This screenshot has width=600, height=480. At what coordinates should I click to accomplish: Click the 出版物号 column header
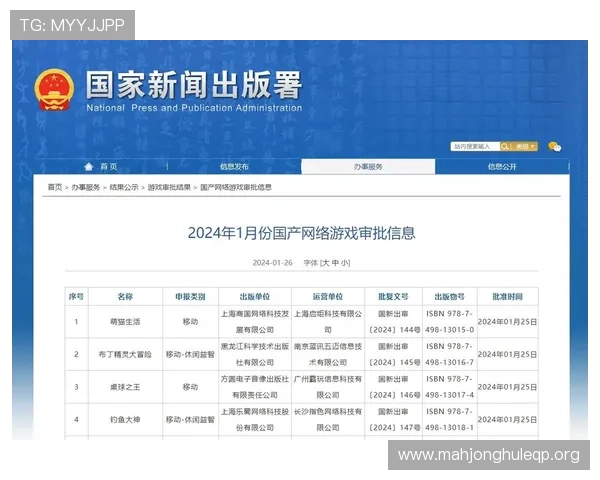pos(450,297)
